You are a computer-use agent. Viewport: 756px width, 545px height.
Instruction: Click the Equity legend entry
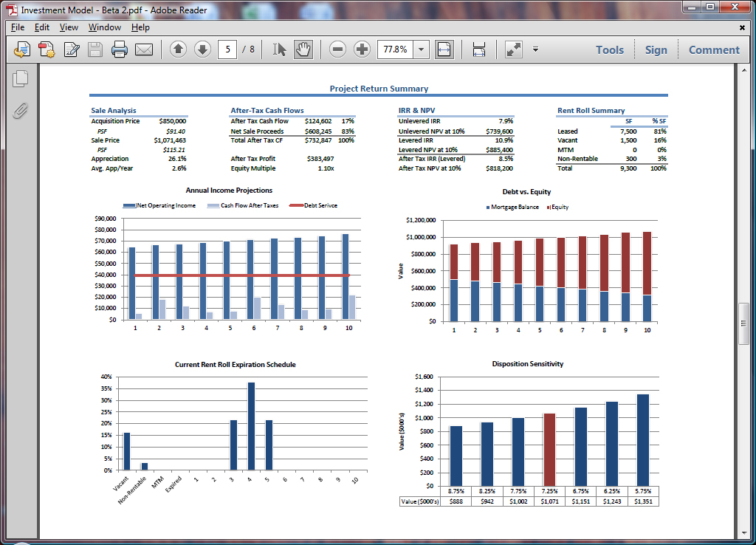(557, 207)
